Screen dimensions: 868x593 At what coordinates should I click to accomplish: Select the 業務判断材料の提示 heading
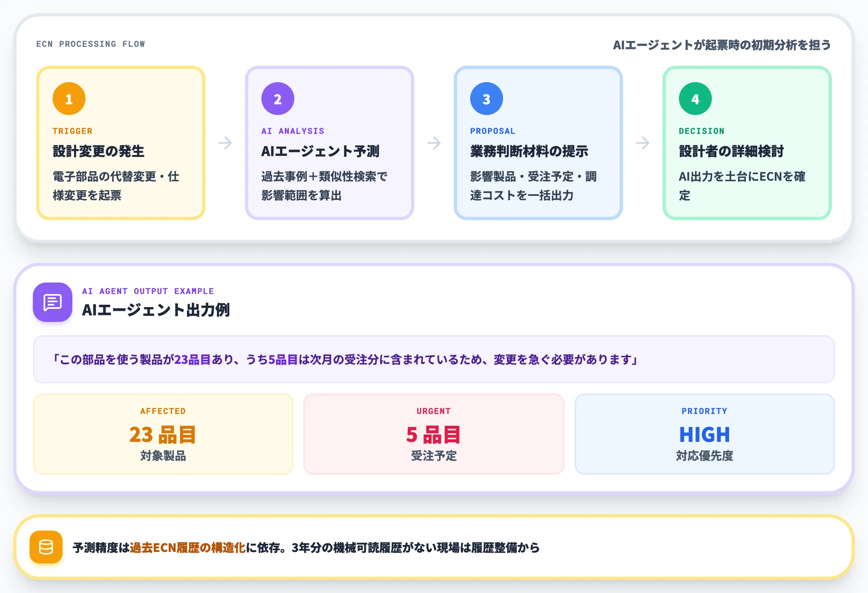click(x=529, y=151)
